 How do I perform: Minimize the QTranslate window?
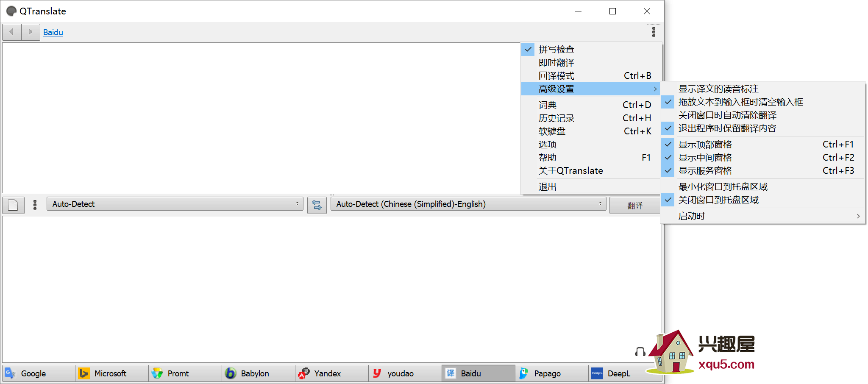[578, 11]
